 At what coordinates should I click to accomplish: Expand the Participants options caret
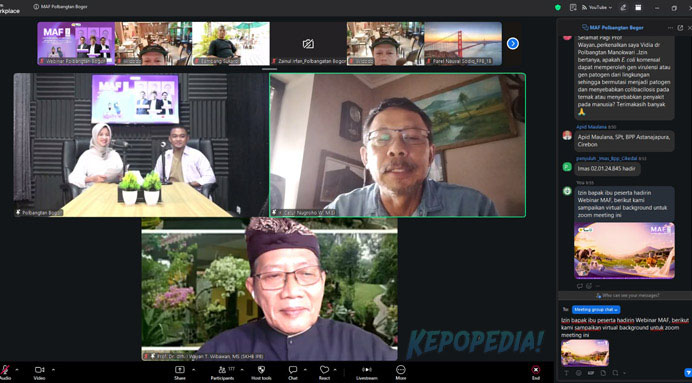pos(241,369)
